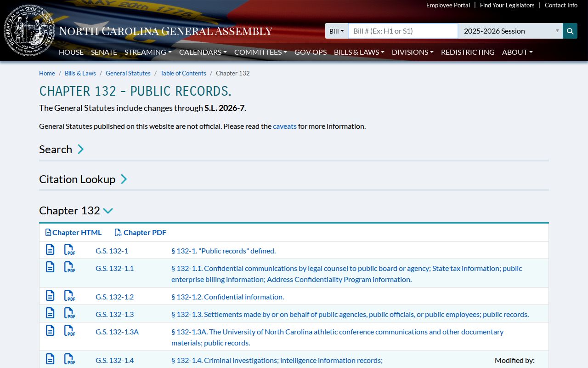
Task: Open the Committees dropdown menu
Action: pos(260,52)
